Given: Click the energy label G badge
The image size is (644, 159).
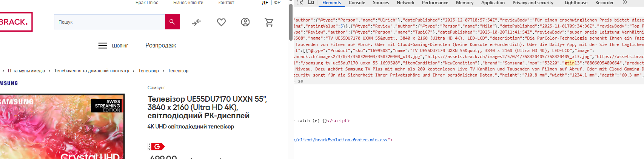Looking at the screenshot, I should click(x=156, y=147).
